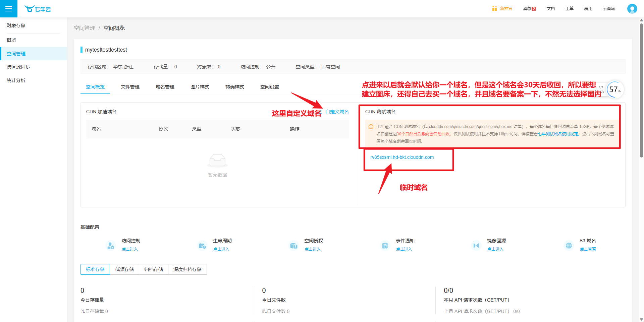Click the 事件通知 icon

pos(385,246)
